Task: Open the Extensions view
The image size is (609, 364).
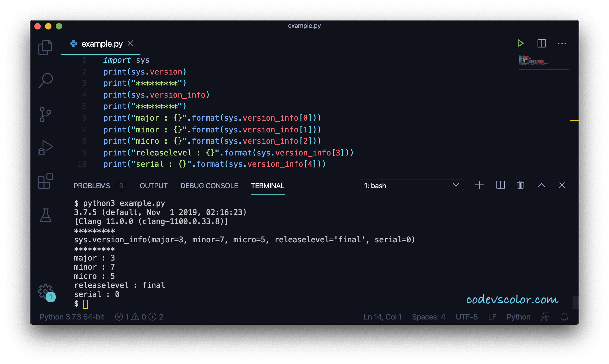Action: pyautogui.click(x=45, y=181)
